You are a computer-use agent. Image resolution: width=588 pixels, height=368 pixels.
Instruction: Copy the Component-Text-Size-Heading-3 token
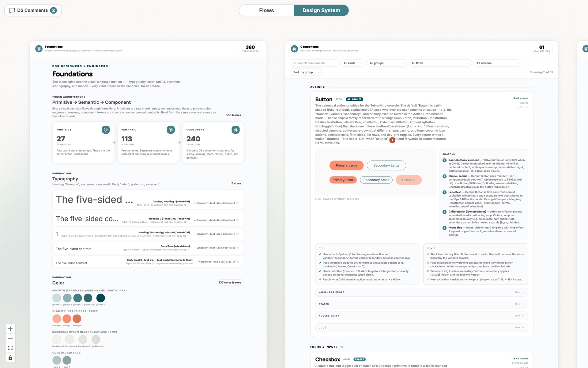click(238, 234)
